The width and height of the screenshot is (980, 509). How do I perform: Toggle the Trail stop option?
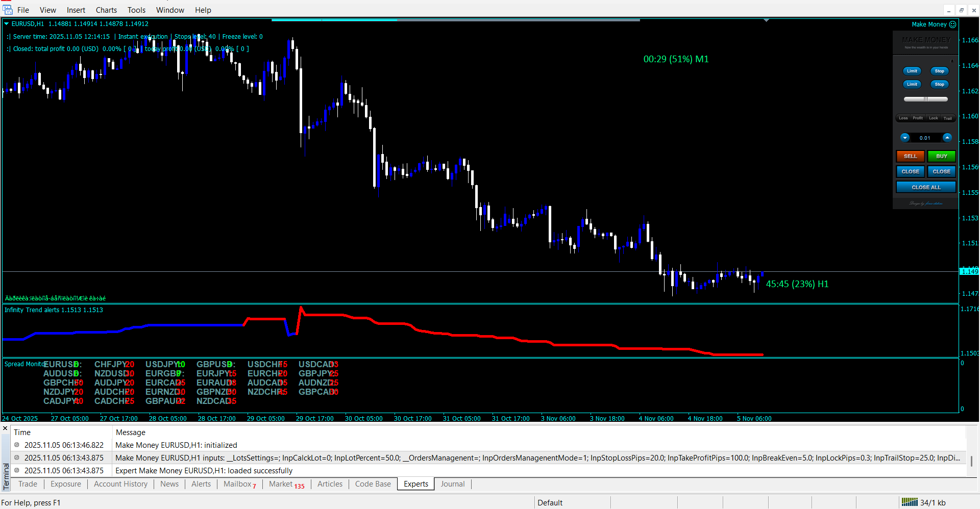948,118
